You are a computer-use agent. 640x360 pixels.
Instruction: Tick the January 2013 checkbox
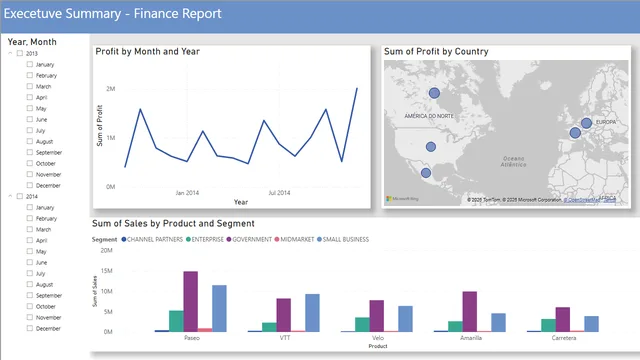pos(30,64)
